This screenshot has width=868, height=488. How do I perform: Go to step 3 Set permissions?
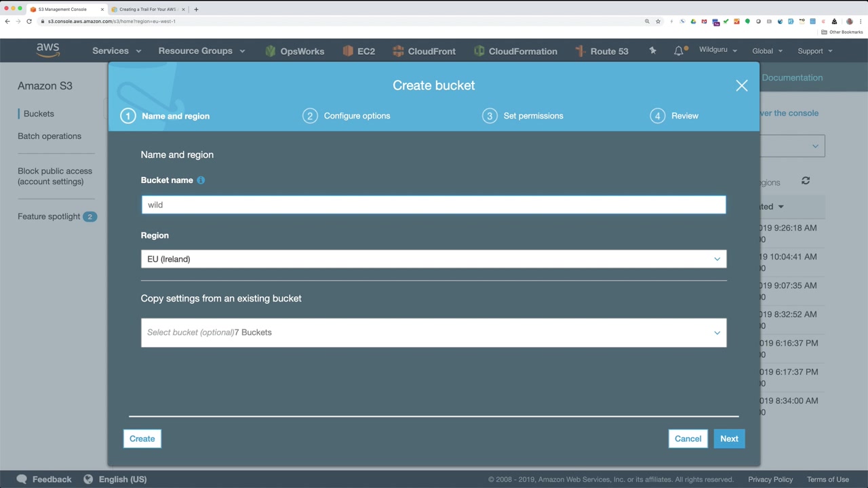523,116
